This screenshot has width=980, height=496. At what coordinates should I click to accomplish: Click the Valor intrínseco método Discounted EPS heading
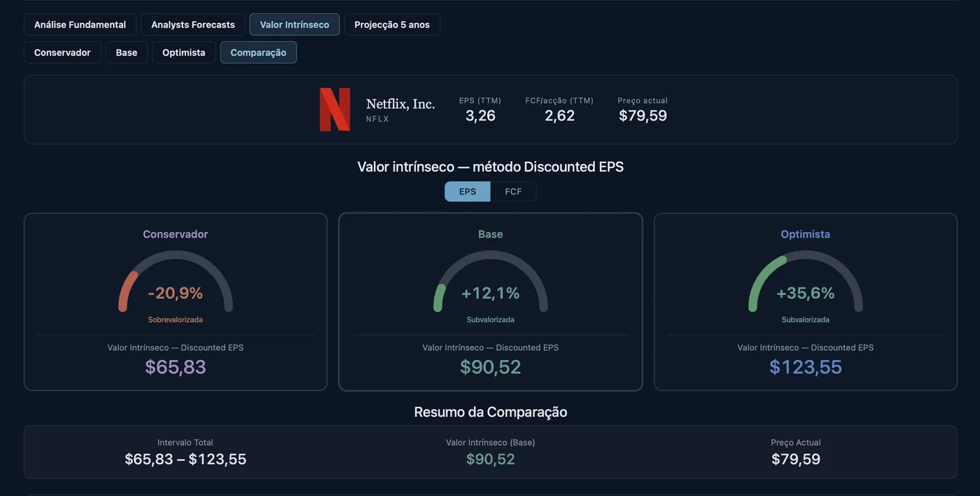click(x=491, y=167)
